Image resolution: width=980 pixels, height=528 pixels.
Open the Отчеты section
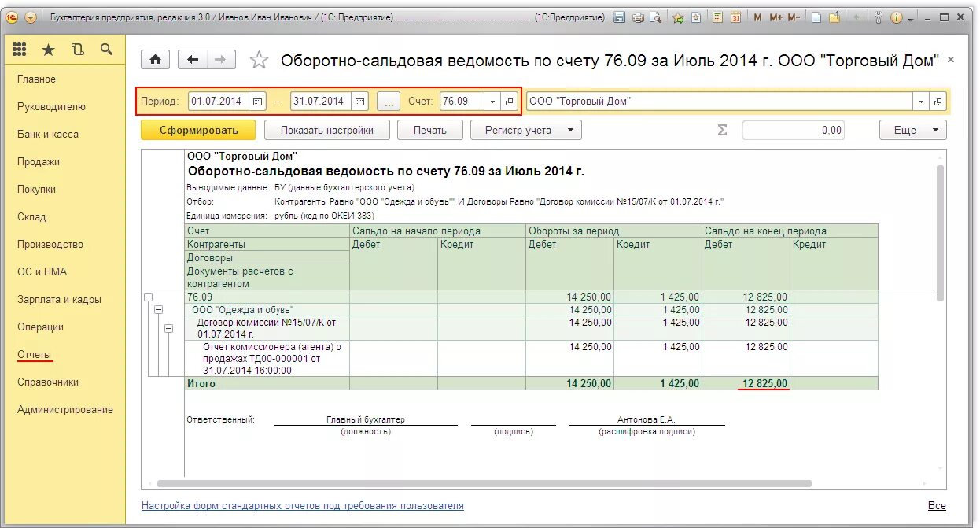[35, 354]
